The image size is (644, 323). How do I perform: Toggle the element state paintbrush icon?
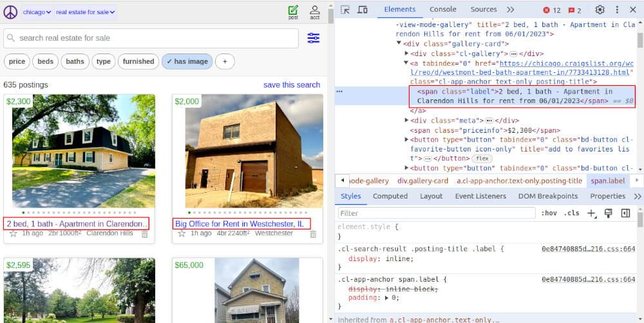pyautogui.click(x=609, y=213)
